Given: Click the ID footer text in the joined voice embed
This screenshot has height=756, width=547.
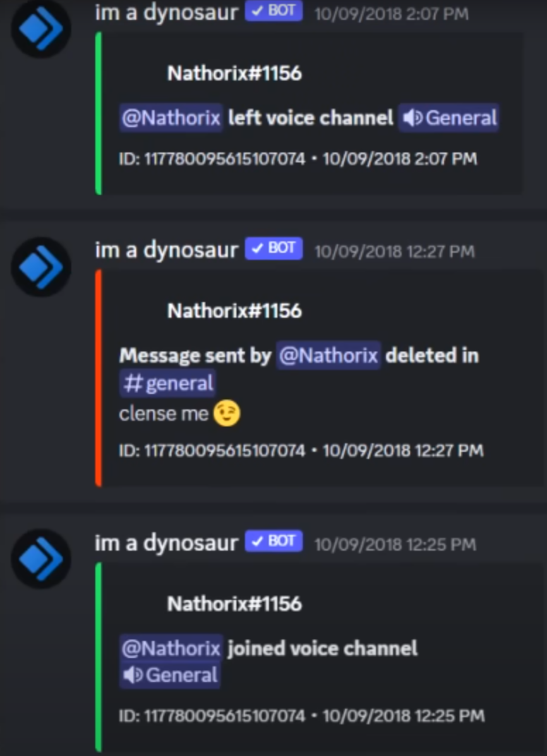Looking at the screenshot, I should (301, 716).
